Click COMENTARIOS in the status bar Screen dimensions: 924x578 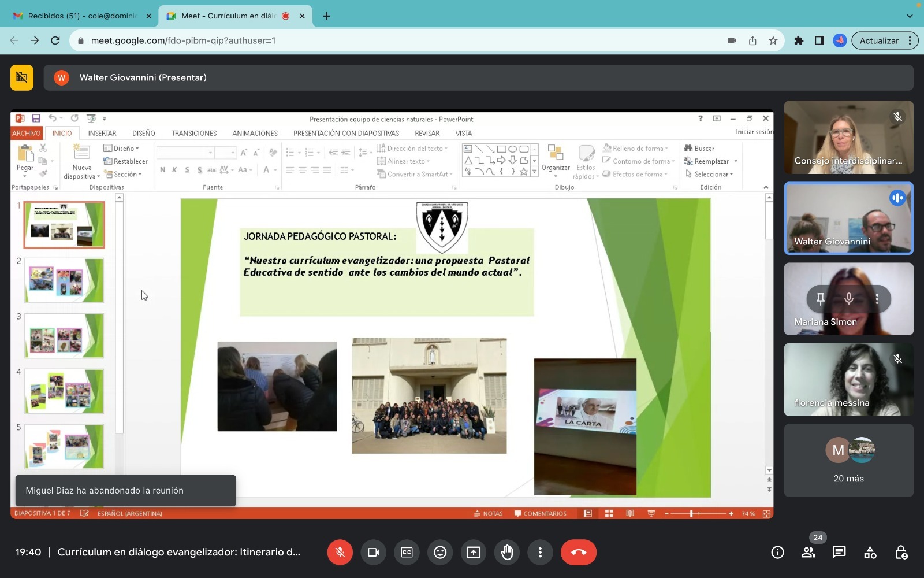click(x=541, y=513)
